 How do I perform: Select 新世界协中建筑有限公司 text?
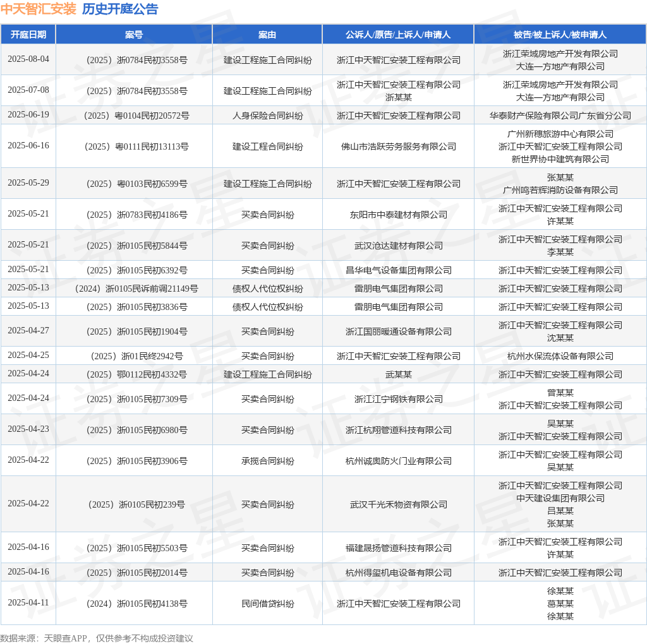point(560,158)
